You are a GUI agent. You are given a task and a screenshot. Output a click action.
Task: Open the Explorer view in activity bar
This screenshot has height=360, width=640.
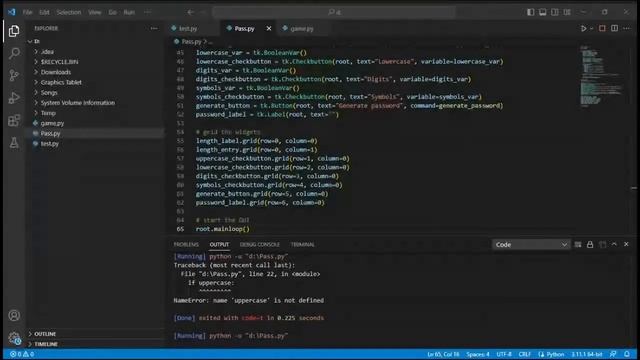[x=14, y=31]
